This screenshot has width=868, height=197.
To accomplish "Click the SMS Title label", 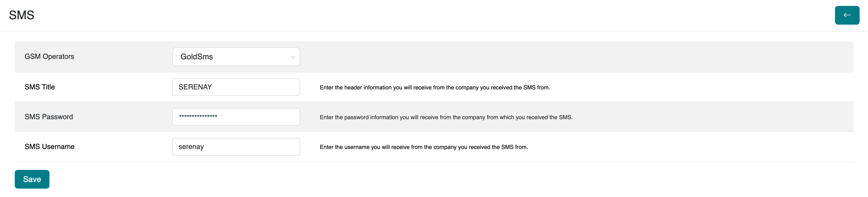I will 39,87.
